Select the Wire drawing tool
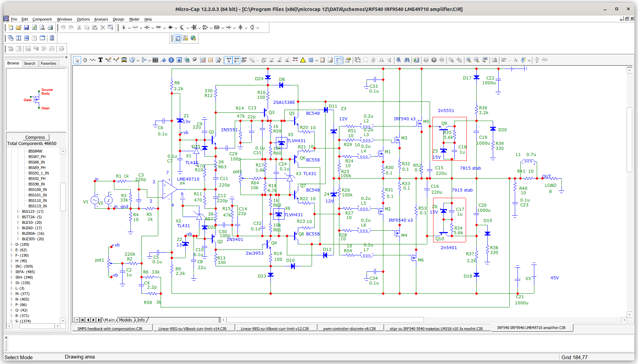Viewport: 638px width, 364px height. pyautogui.click(x=108, y=60)
